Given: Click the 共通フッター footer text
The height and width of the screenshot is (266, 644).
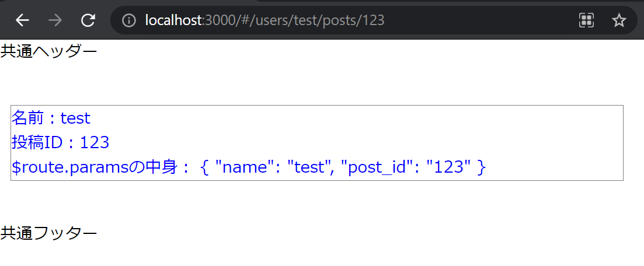Looking at the screenshot, I should pos(48,233).
